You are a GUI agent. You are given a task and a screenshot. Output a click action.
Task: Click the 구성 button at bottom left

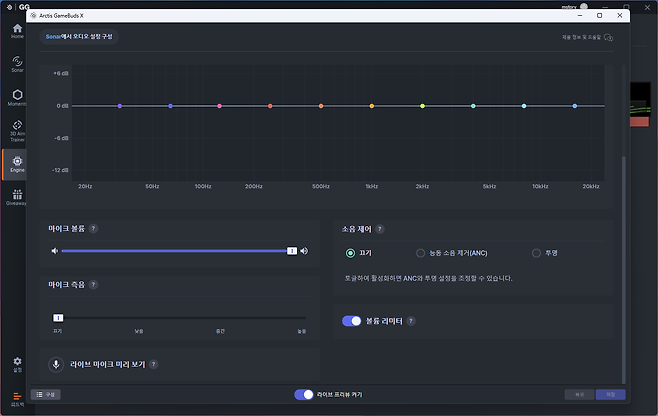45,395
